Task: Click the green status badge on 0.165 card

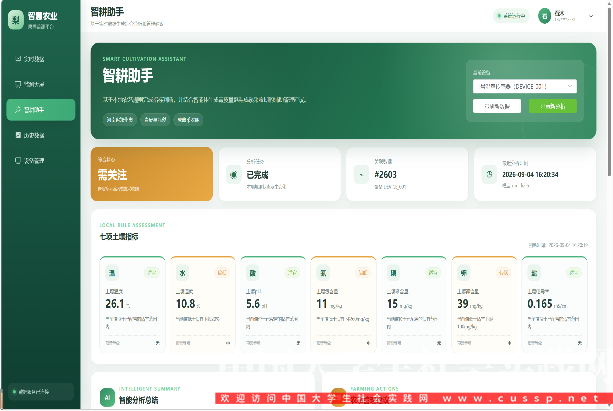Action: 574,273
